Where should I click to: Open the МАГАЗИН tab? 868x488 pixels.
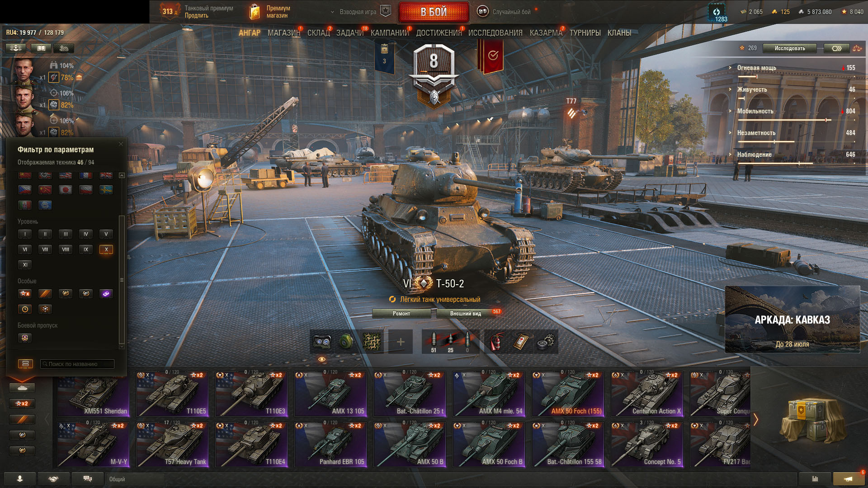[284, 33]
